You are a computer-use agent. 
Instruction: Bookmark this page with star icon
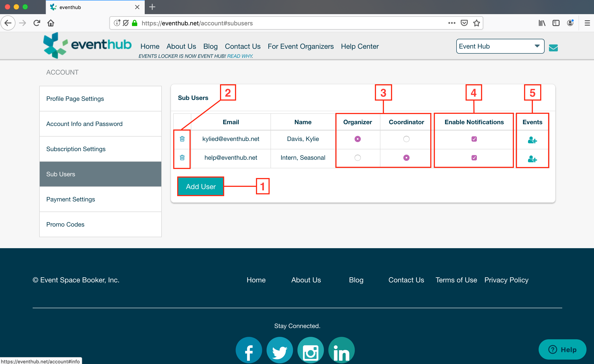click(476, 23)
